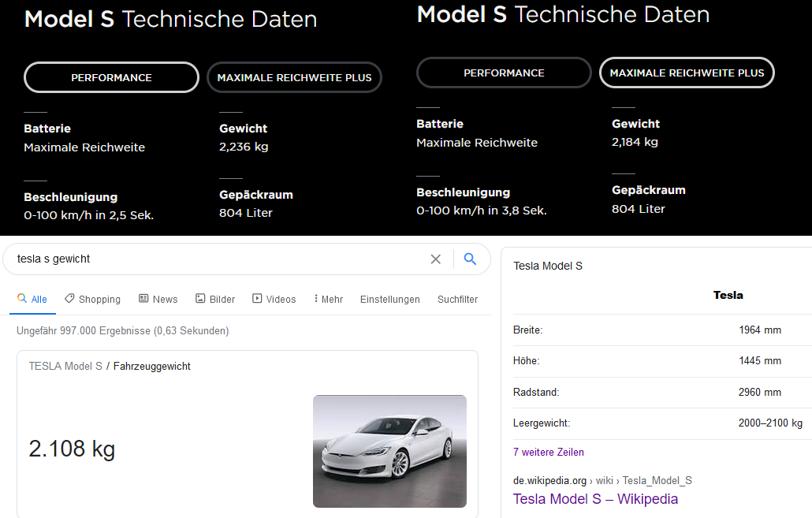812x518 pixels.
Task: Click Beschleunigung heading in right panel
Action: pyautogui.click(x=463, y=192)
